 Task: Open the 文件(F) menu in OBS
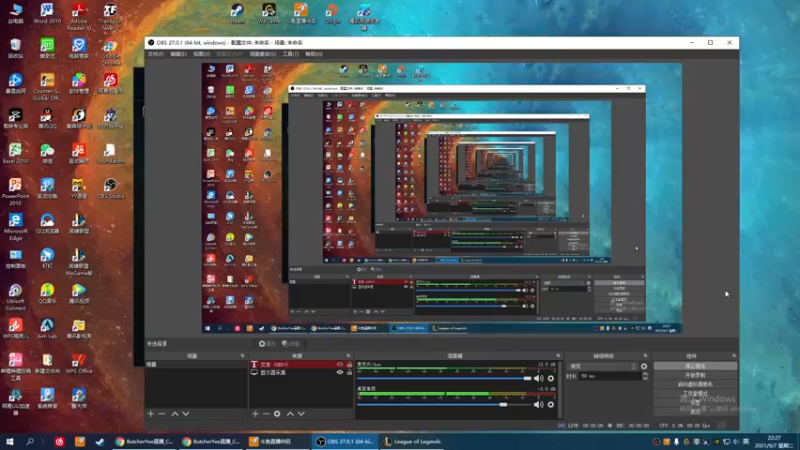click(x=156, y=54)
